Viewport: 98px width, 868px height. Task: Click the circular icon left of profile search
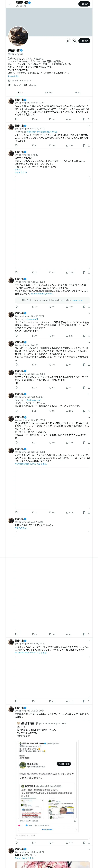tap(68, 41)
